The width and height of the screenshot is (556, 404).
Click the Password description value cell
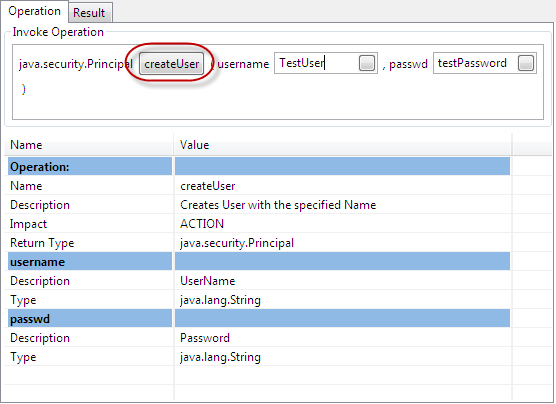coord(342,337)
